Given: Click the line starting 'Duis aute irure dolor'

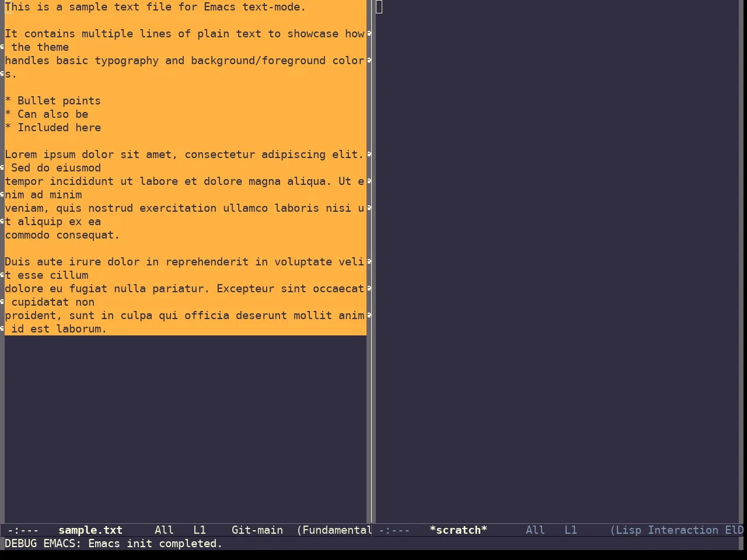Looking at the screenshot, I should 184,262.
